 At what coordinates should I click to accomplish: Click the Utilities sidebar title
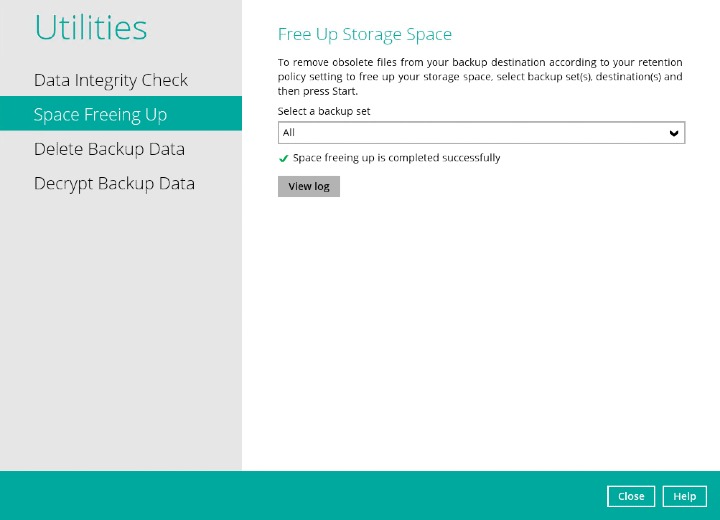point(91,28)
